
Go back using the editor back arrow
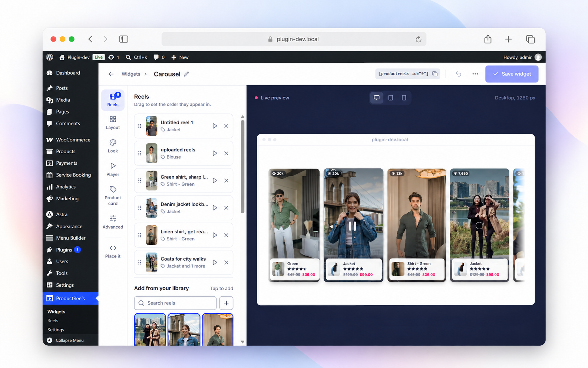click(111, 74)
